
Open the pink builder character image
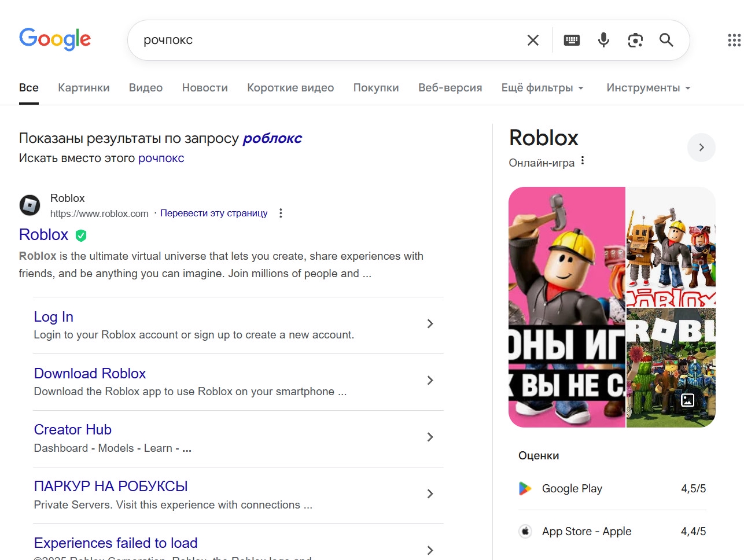click(x=567, y=307)
